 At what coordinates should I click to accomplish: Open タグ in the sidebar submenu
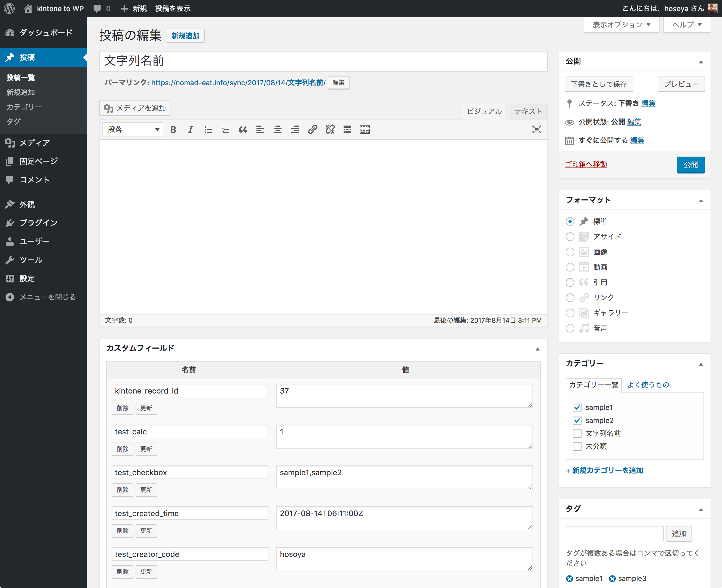coord(14,121)
